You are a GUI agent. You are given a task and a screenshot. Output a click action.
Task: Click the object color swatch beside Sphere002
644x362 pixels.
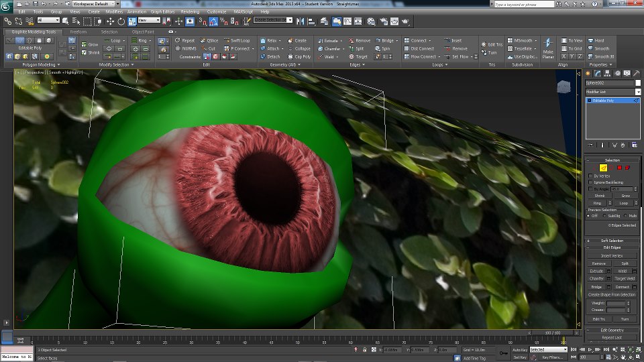(x=638, y=82)
